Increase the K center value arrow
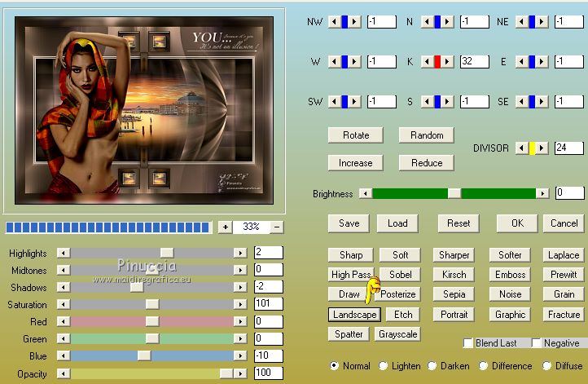Image resolution: width=588 pixels, height=384 pixels. tap(447, 61)
